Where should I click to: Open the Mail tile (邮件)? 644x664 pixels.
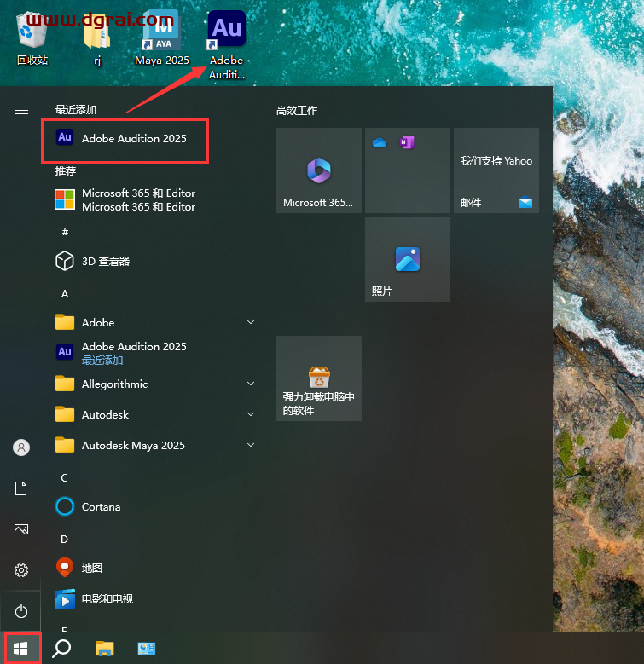pos(496,170)
